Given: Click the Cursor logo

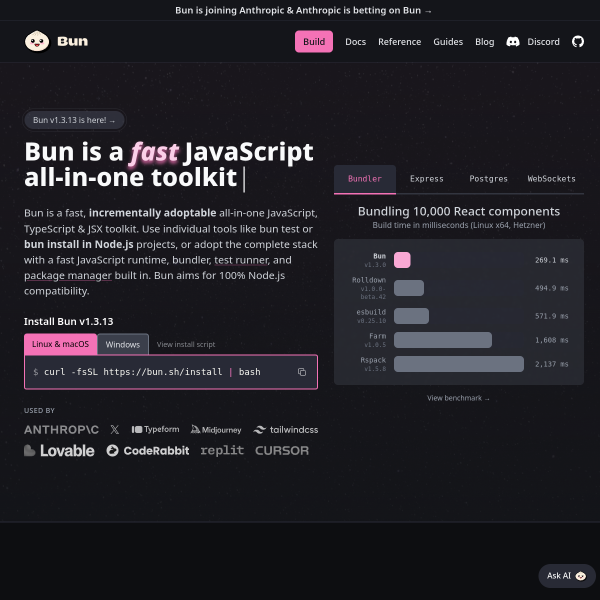Looking at the screenshot, I should (x=282, y=451).
